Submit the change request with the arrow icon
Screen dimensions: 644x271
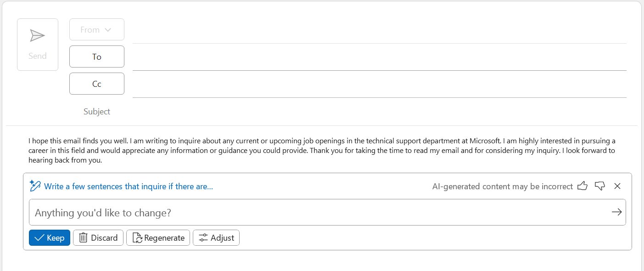[616, 212]
